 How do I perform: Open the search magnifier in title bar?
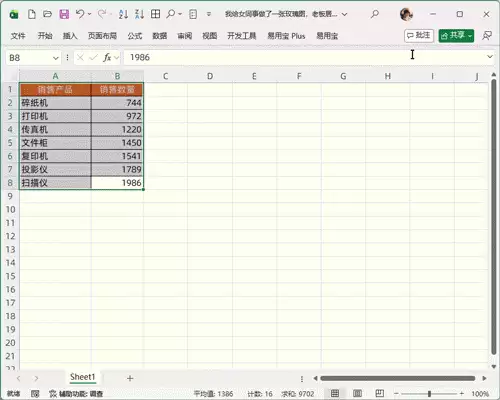pyautogui.click(x=375, y=14)
